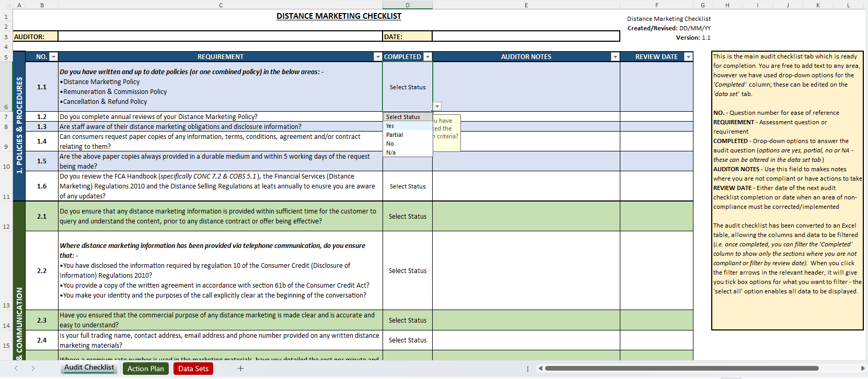The image size is (868, 379).
Task: Open the COMPLETED column filter dropdown
Action: coord(427,57)
